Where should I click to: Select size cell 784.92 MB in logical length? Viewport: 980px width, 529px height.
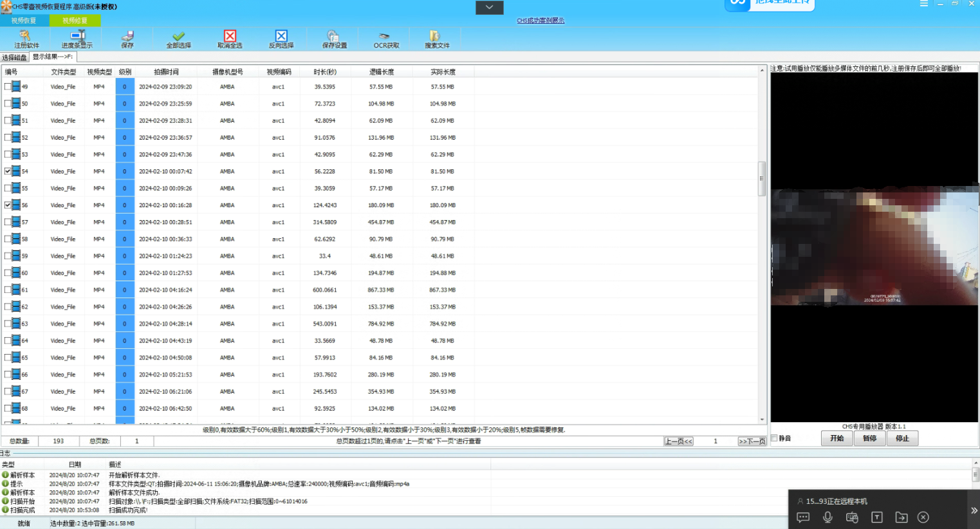pyautogui.click(x=381, y=324)
